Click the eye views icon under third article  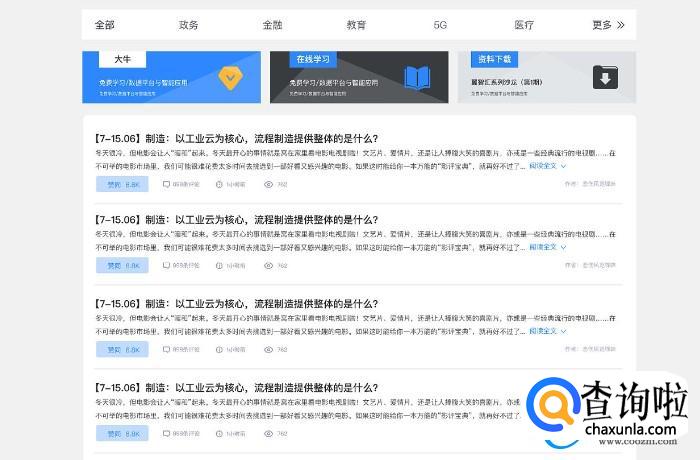268,350
